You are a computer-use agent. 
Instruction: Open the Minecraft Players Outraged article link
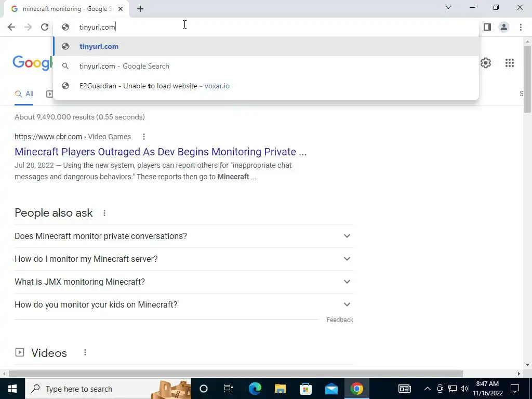tap(161, 152)
